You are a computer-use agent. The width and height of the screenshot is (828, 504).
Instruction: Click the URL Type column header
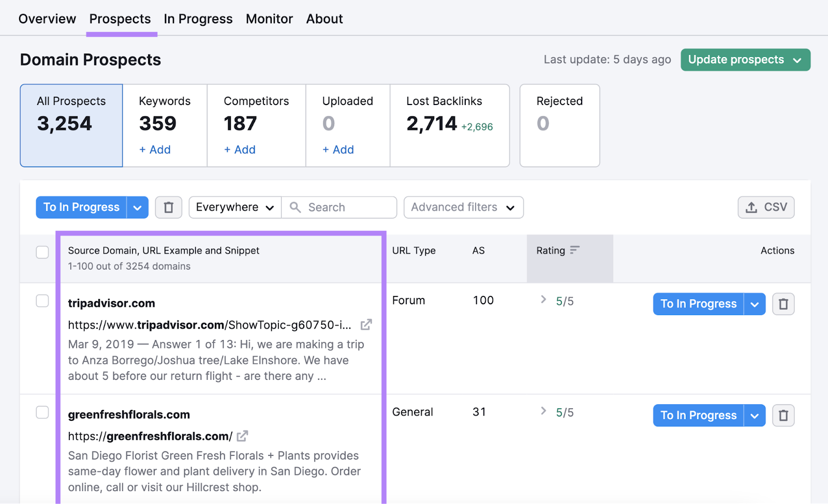tap(413, 250)
